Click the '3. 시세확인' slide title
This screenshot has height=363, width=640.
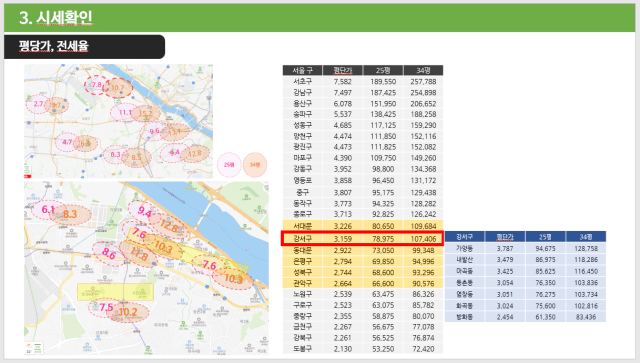[56, 18]
